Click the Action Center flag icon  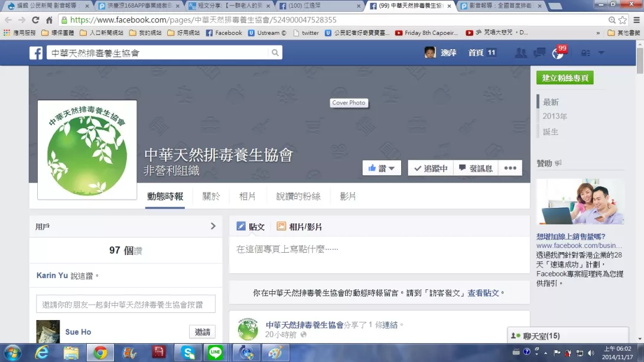(557, 353)
